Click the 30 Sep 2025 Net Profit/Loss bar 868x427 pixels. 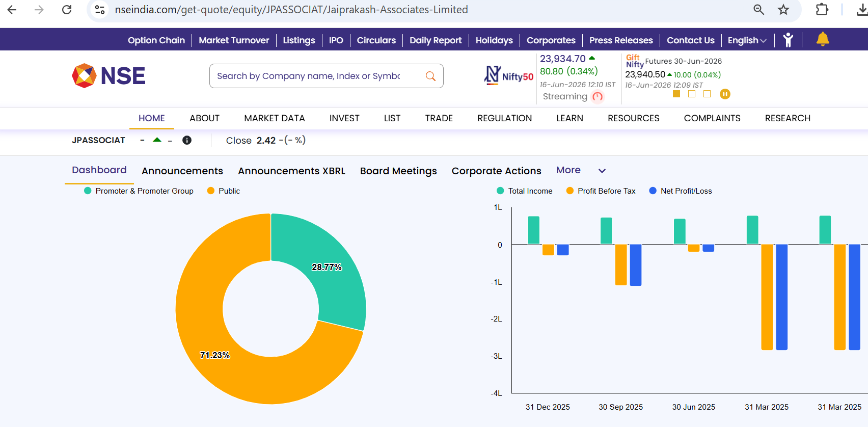tap(636, 265)
